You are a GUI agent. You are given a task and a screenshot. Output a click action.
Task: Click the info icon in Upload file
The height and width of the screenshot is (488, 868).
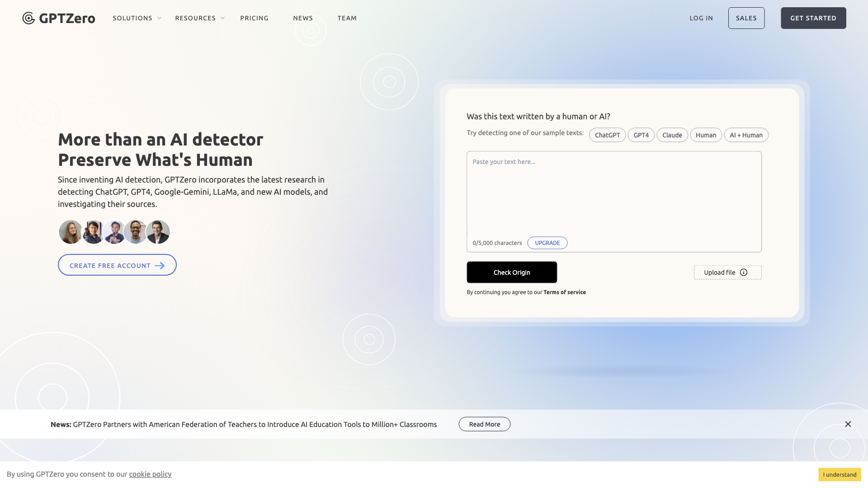(744, 272)
